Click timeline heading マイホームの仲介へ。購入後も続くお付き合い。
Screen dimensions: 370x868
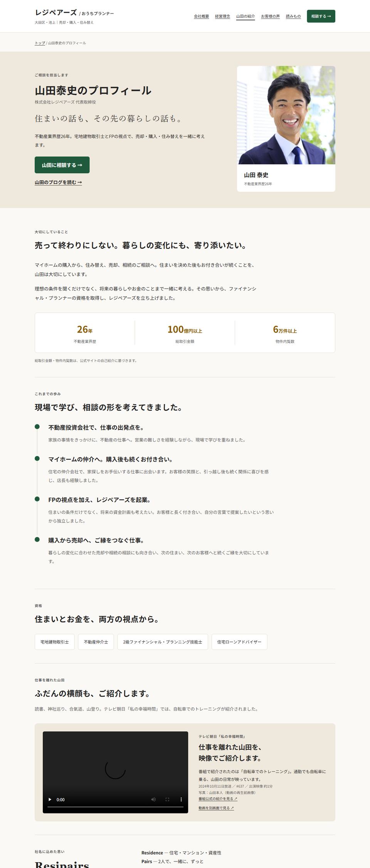pyautogui.click(x=111, y=459)
